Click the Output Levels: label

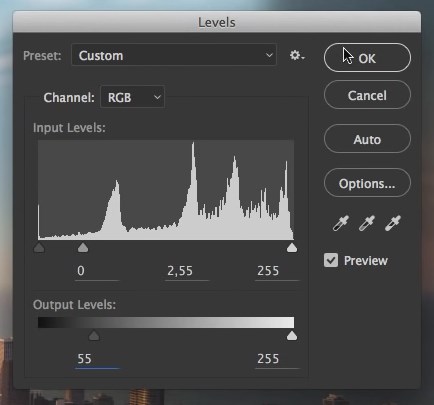[74, 305]
